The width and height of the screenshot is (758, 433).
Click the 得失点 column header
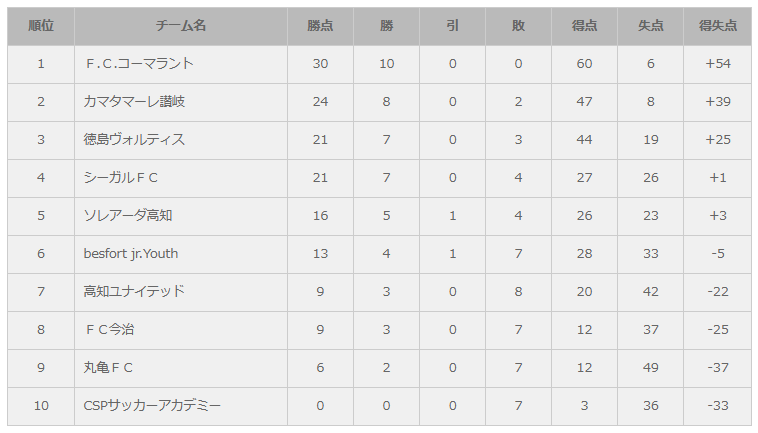click(x=717, y=26)
